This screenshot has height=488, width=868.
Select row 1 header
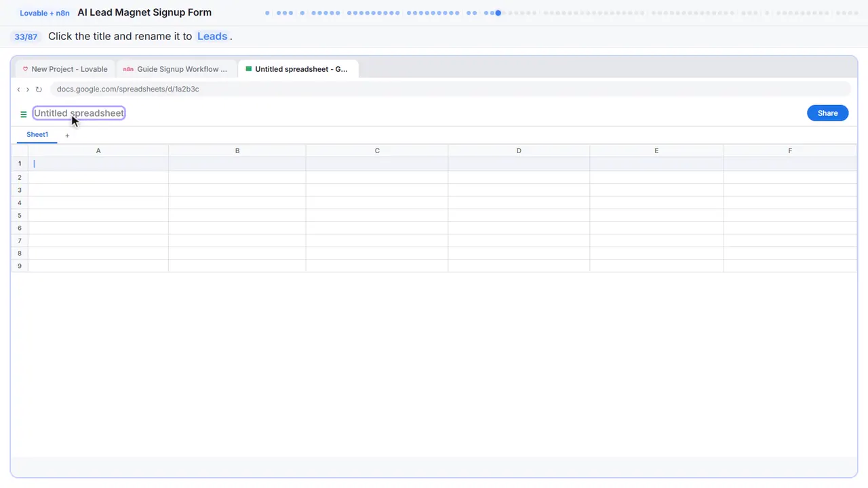(20, 163)
